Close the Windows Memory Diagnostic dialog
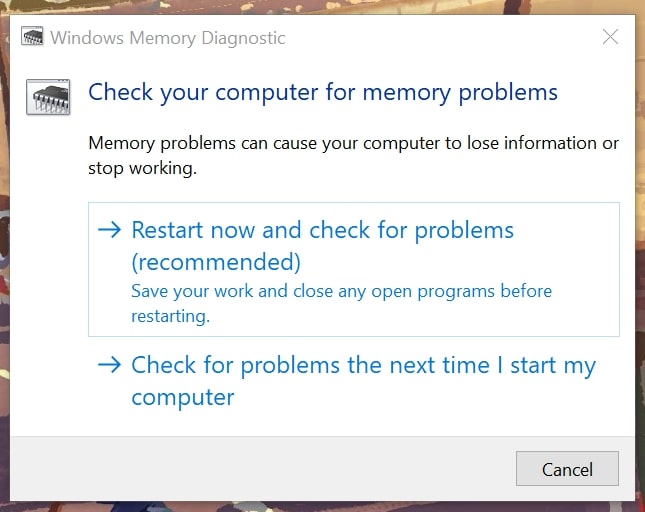 (x=610, y=38)
